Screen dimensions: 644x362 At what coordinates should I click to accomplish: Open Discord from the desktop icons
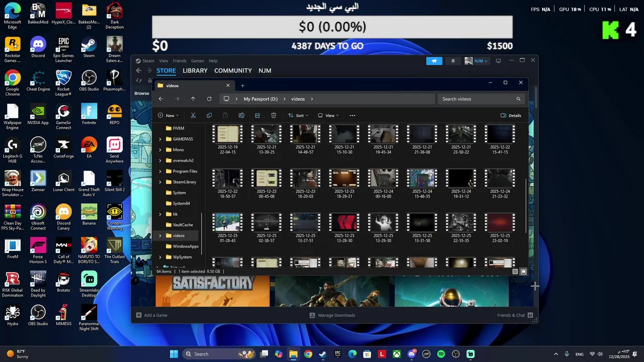coord(38,47)
